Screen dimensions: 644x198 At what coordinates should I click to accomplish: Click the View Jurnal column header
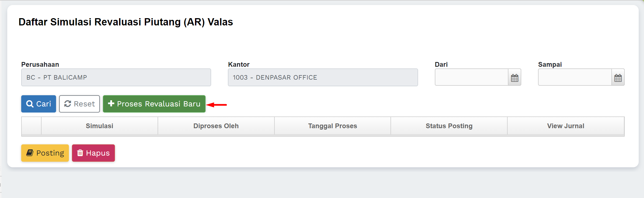click(566, 126)
